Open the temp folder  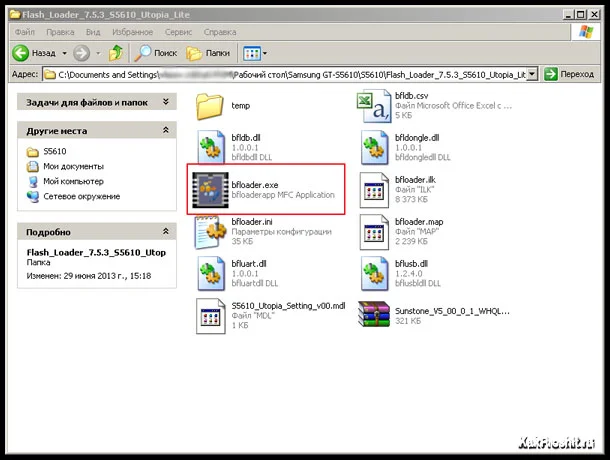point(211,104)
